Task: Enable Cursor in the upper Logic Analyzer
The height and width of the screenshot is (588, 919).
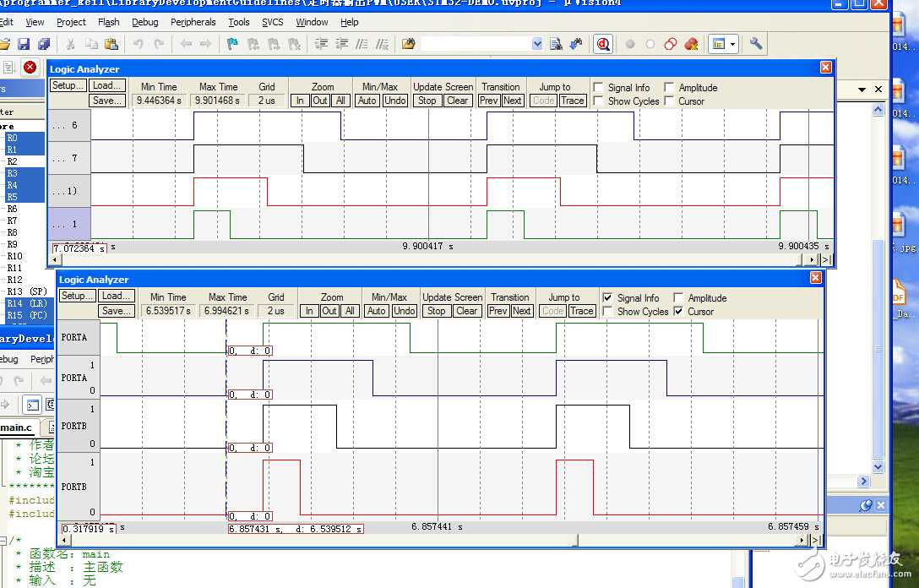Action: click(x=669, y=101)
